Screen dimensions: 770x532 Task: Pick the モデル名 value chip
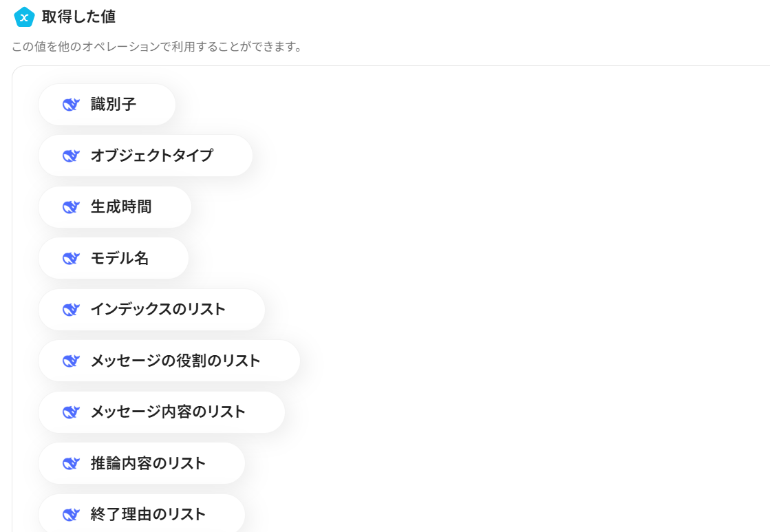click(x=120, y=258)
